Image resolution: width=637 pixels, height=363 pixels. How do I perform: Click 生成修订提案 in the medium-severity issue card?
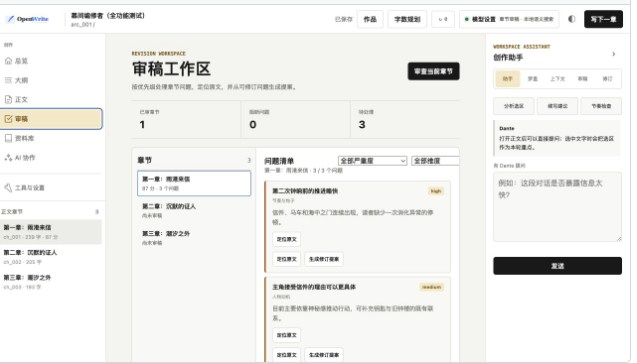[324, 354]
